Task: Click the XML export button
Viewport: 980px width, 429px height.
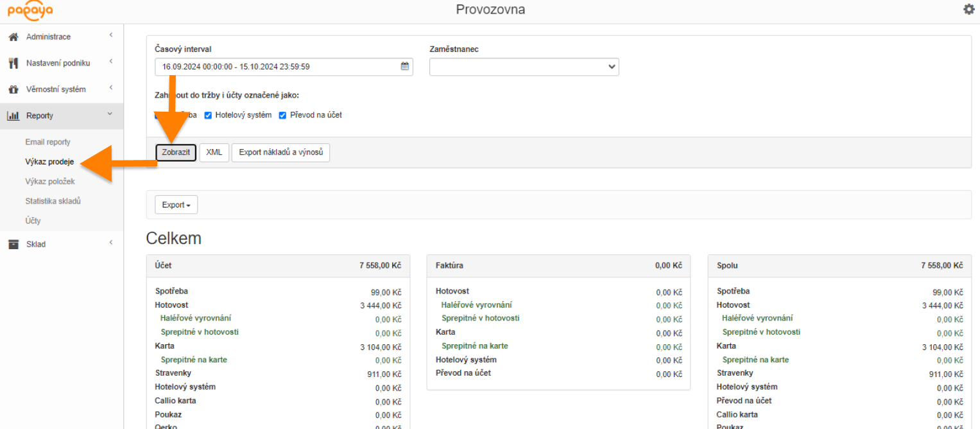Action: (214, 153)
